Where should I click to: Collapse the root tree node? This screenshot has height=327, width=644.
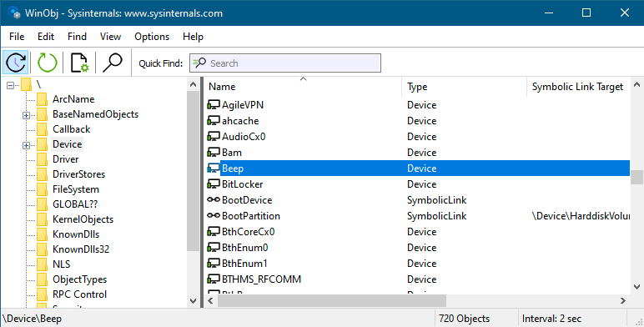tap(10, 85)
